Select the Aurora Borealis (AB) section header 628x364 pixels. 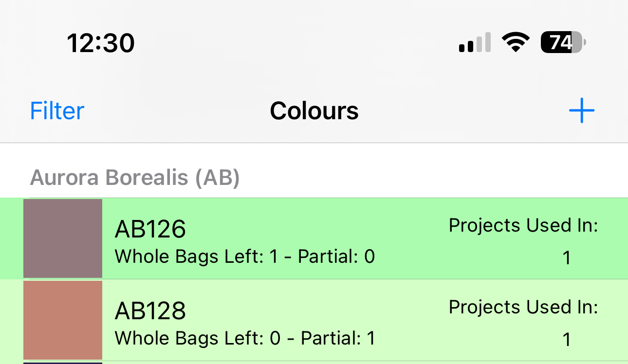pyautogui.click(x=135, y=178)
